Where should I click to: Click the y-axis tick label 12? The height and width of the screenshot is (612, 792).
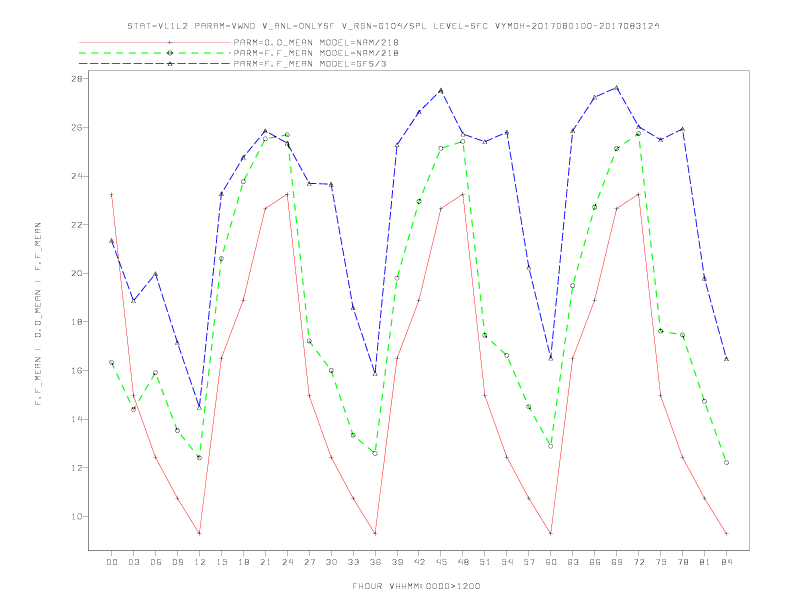pos(76,468)
